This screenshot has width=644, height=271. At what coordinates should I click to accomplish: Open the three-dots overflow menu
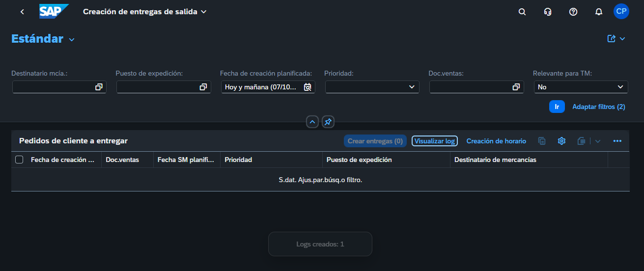(x=617, y=141)
